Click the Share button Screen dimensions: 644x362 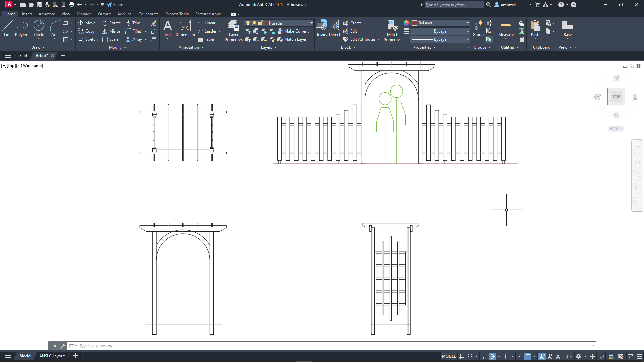coord(115,5)
